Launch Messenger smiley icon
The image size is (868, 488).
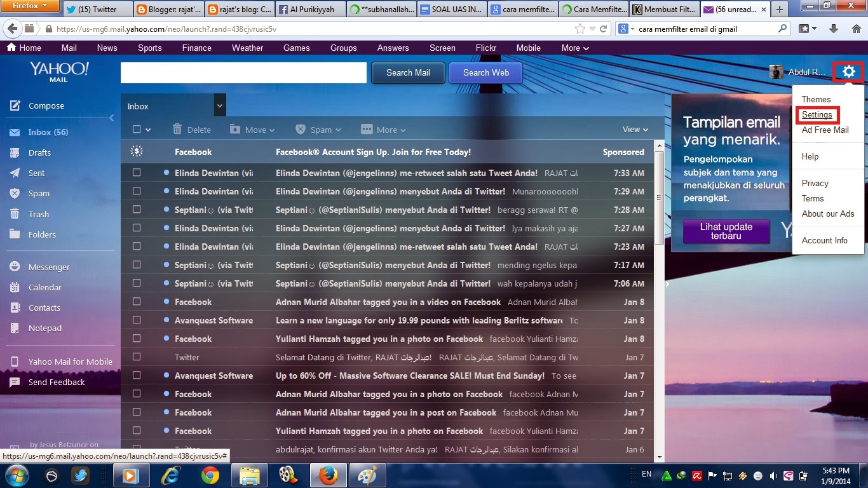15,267
